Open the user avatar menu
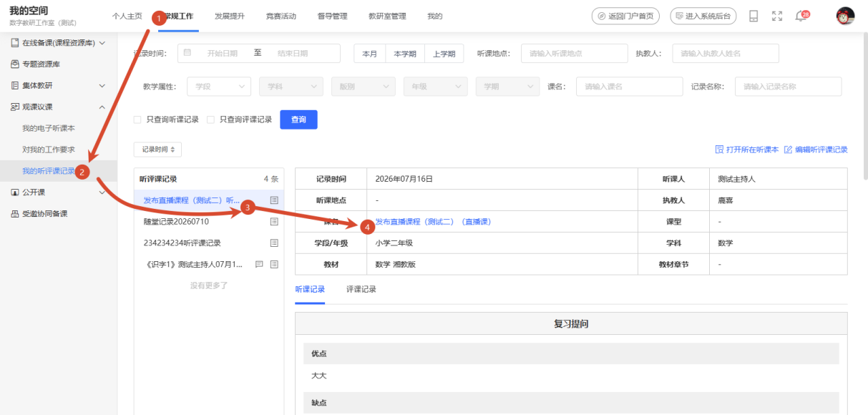Image resolution: width=868 pixels, height=415 pixels. click(x=846, y=16)
